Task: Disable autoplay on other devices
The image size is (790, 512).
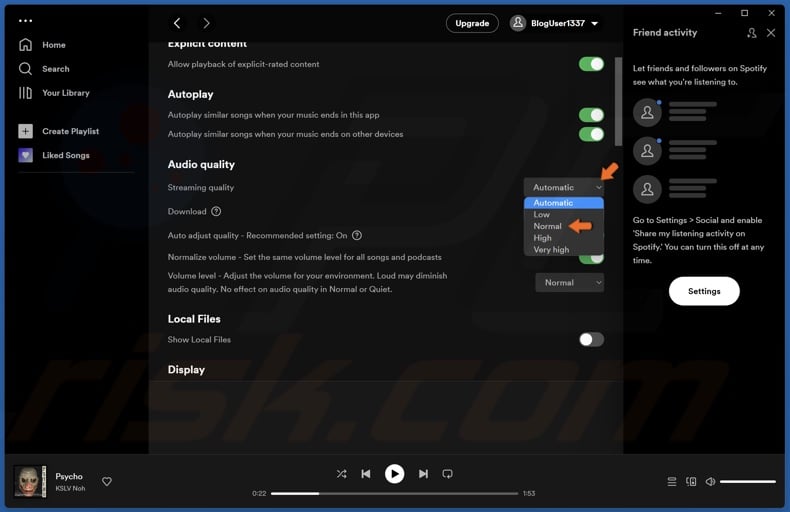Action: 591,134
